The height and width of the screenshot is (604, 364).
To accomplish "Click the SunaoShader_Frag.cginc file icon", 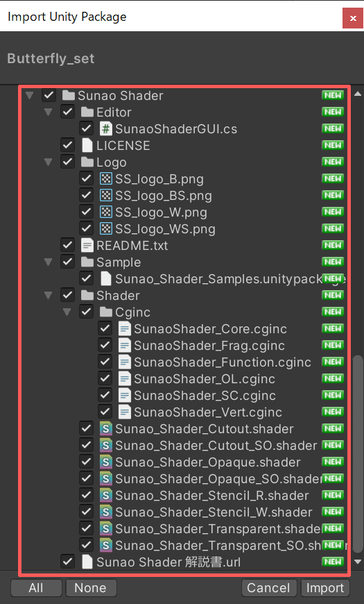I will click(x=125, y=345).
